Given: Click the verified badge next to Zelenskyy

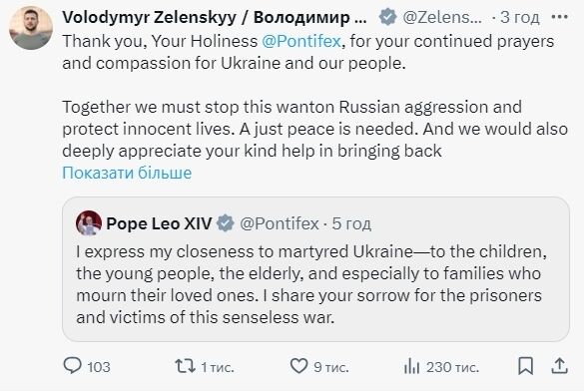Looking at the screenshot, I should click(x=387, y=17).
